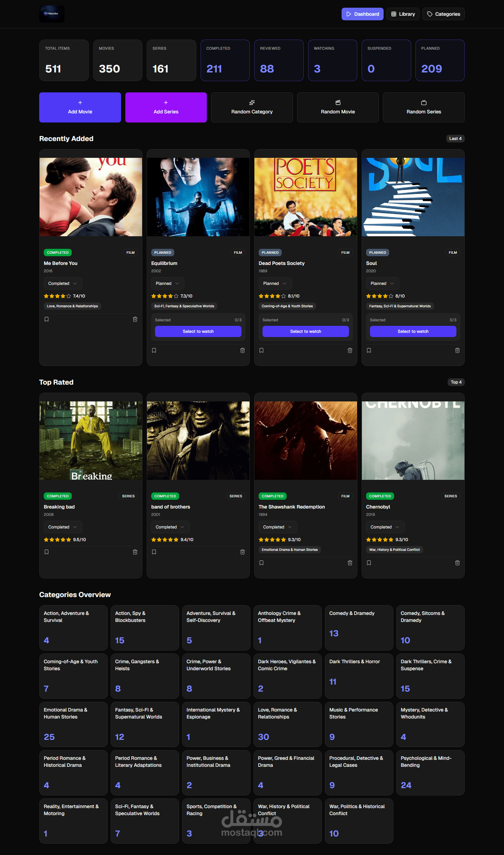Image resolution: width=504 pixels, height=855 pixels.
Task: Delete Me Before You using trash icon
Action: (x=135, y=319)
